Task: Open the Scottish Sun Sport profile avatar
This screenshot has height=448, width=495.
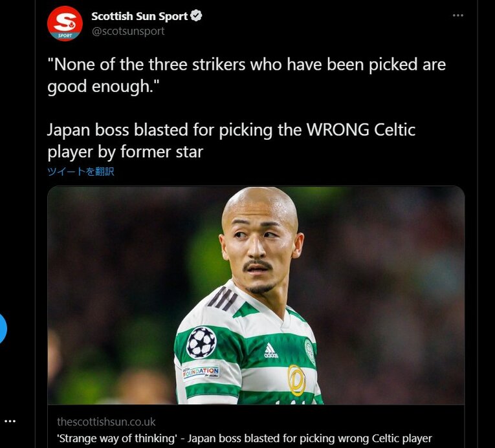Action: click(x=65, y=24)
